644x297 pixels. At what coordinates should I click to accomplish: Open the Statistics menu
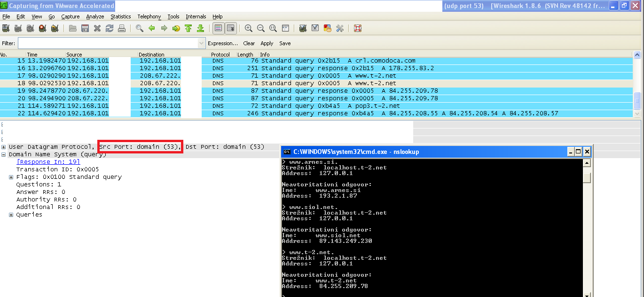click(x=120, y=16)
